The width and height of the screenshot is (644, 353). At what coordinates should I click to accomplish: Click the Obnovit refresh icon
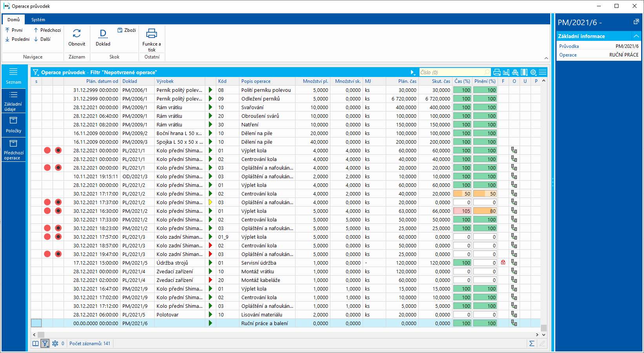pyautogui.click(x=77, y=34)
